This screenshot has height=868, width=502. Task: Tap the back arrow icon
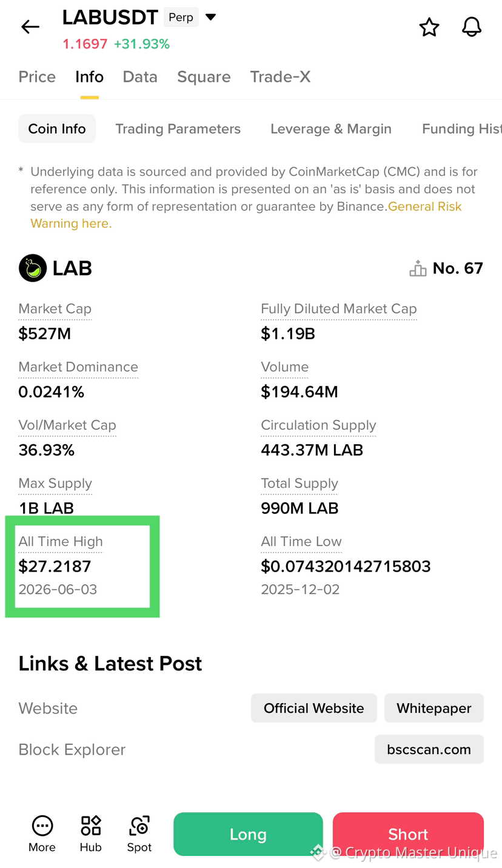click(x=30, y=27)
